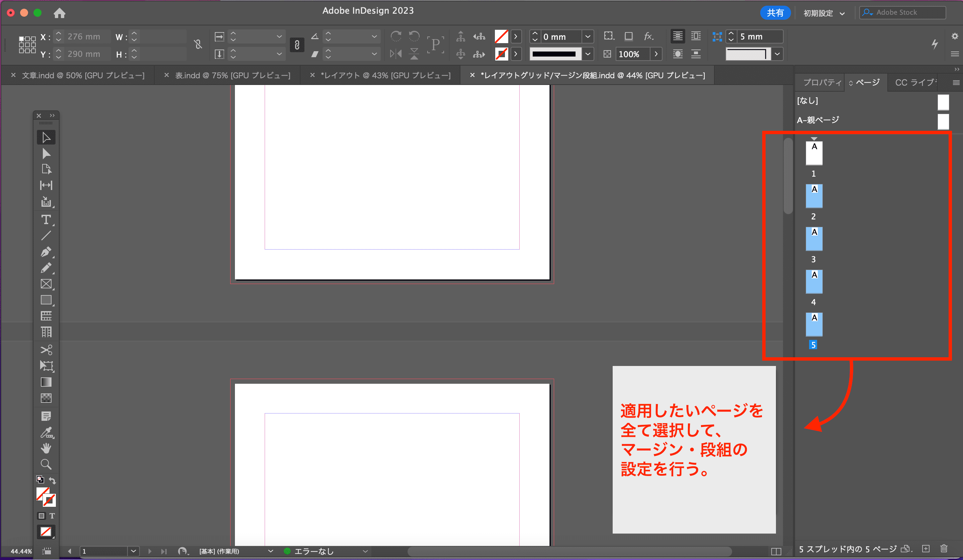The height and width of the screenshot is (560, 963).
Task: Select reference point locator grid
Action: click(x=27, y=45)
